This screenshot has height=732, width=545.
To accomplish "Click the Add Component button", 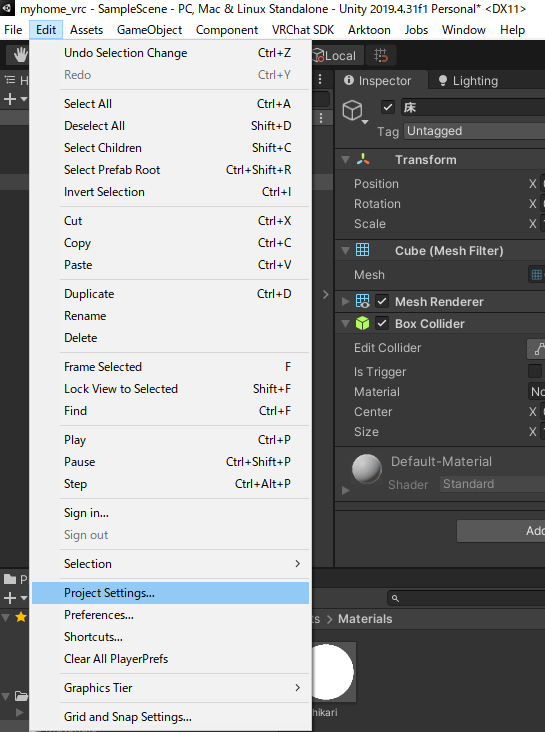I will pos(501,531).
